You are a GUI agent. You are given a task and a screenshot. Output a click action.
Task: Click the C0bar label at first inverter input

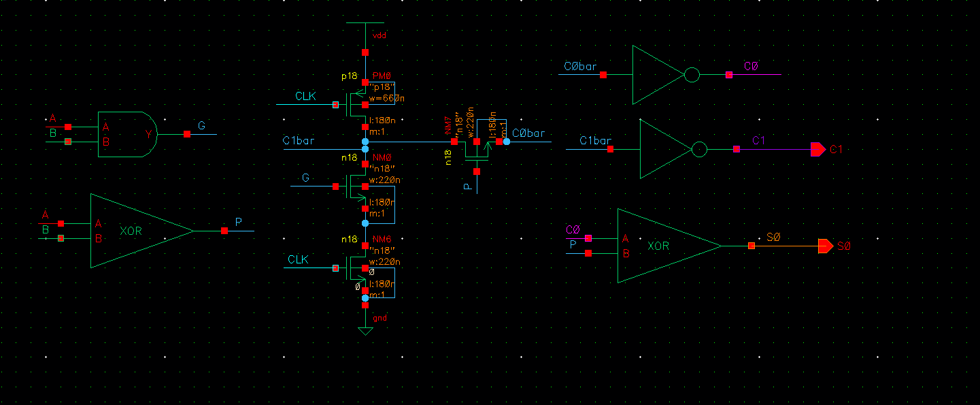581,67
